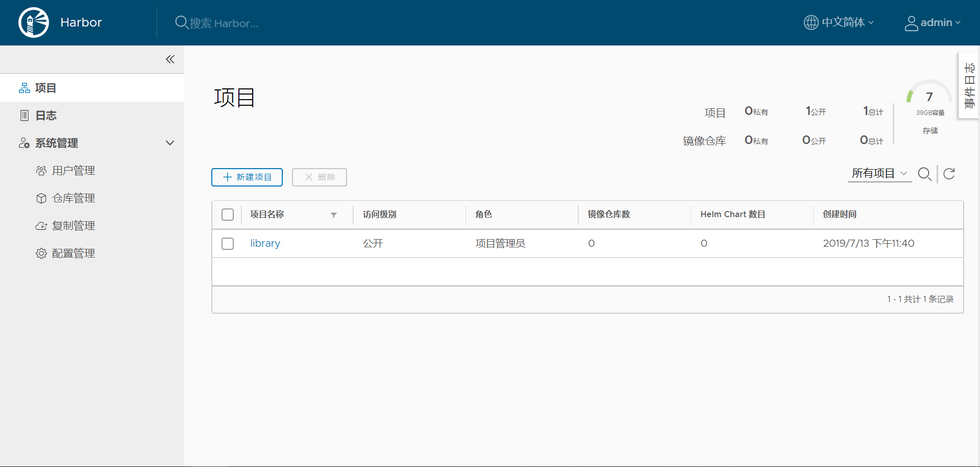
Task: Tick the select-all header checkbox
Action: coord(228,215)
